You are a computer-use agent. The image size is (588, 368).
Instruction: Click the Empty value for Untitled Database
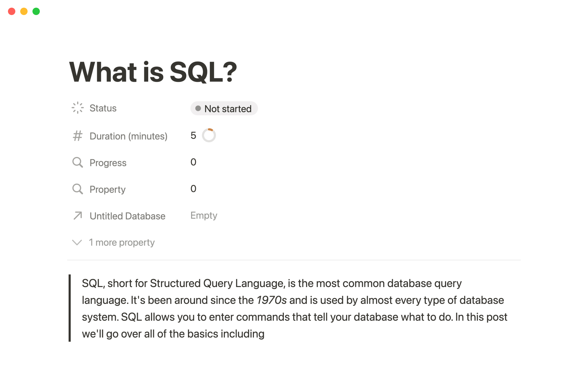click(204, 215)
